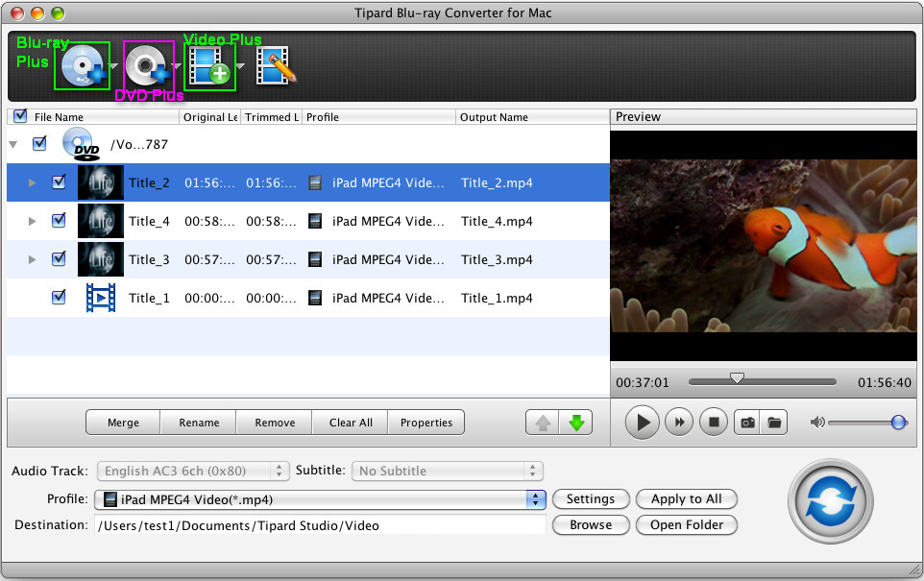Viewport: 924px width, 581px height.
Task: Click the Load DVD disc icon
Action: click(x=147, y=65)
